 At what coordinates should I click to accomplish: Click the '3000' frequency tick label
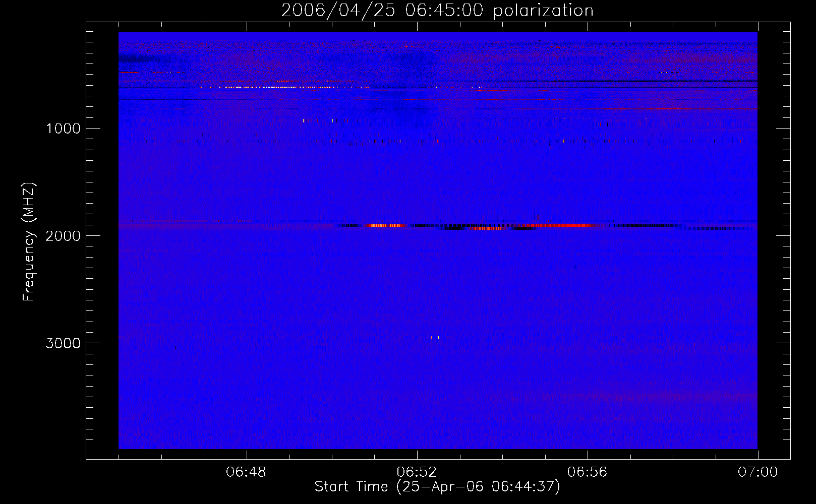tap(64, 343)
